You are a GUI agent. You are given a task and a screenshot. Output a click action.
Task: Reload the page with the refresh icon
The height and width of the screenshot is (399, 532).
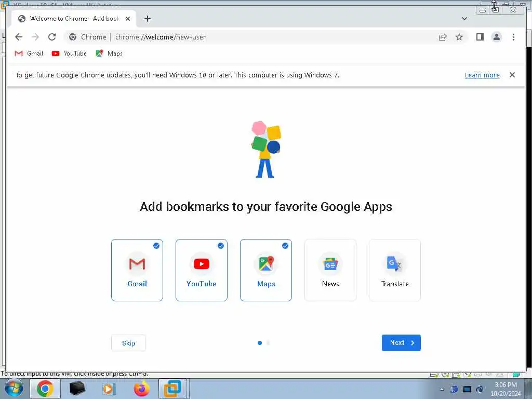click(52, 37)
